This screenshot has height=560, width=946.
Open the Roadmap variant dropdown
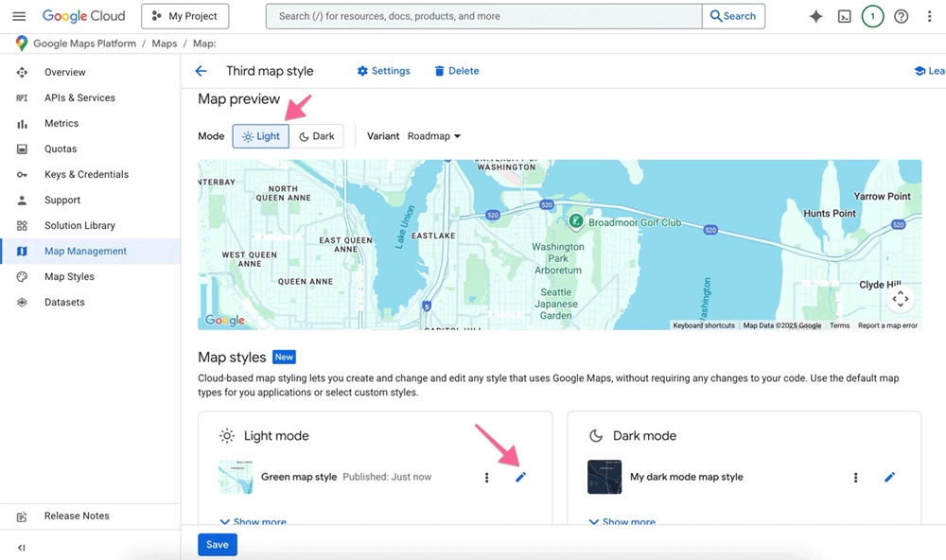[434, 136]
